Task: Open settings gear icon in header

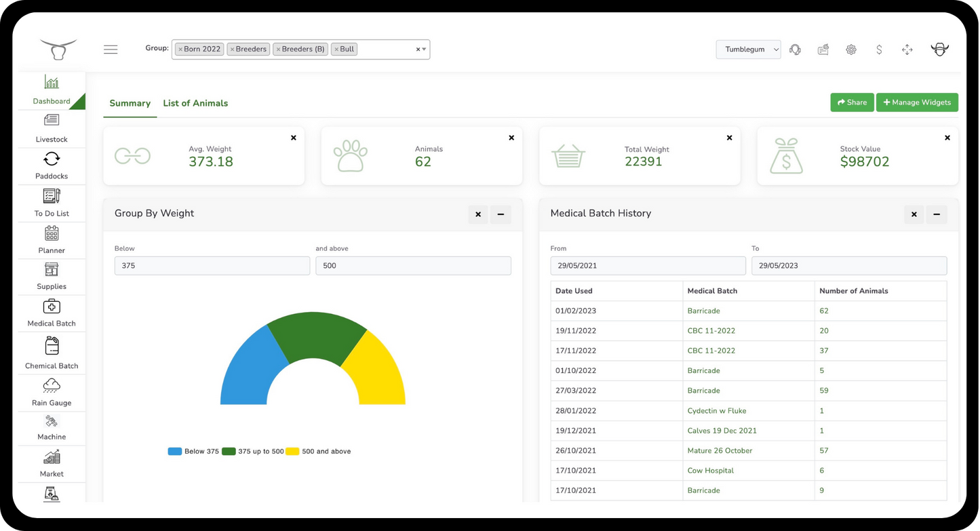Action: pos(850,50)
